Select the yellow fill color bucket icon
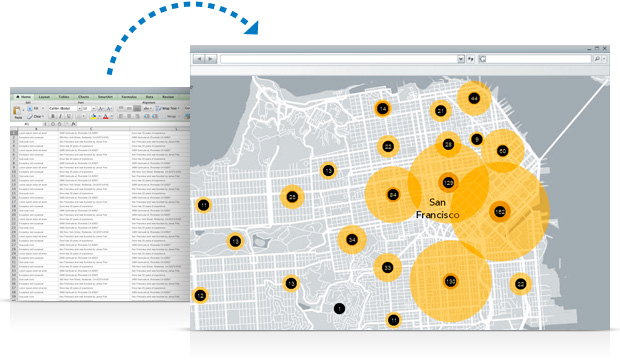Viewport: 620px width, 360px height. click(x=93, y=116)
